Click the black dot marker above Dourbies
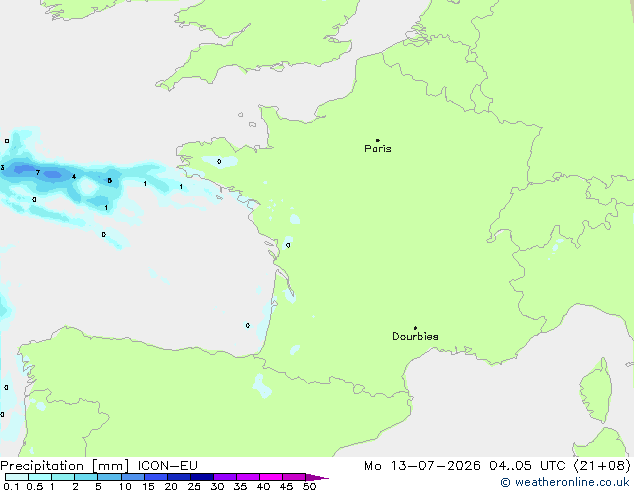 point(415,328)
